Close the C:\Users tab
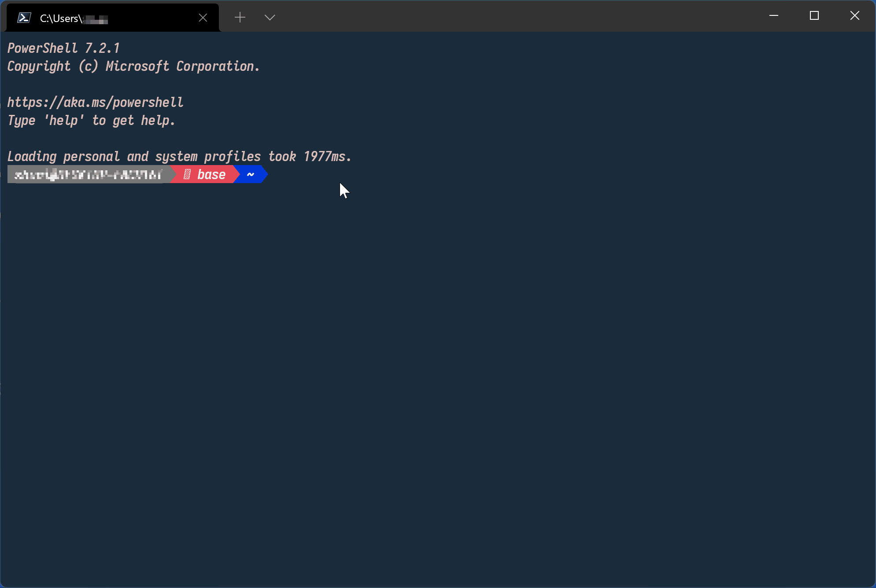 coord(203,18)
